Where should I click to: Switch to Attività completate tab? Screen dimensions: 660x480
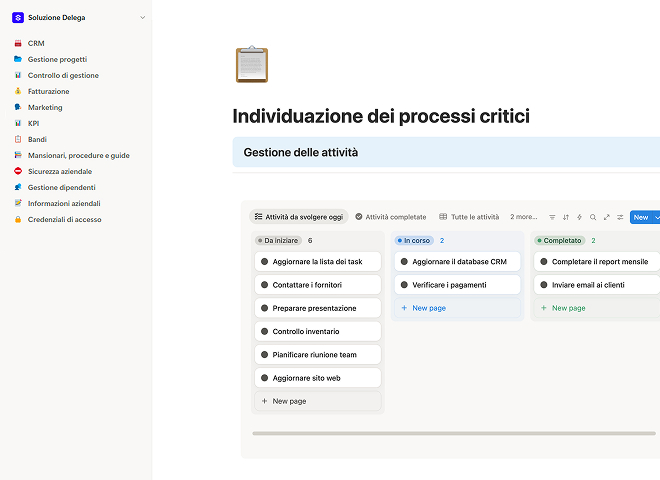click(x=391, y=217)
